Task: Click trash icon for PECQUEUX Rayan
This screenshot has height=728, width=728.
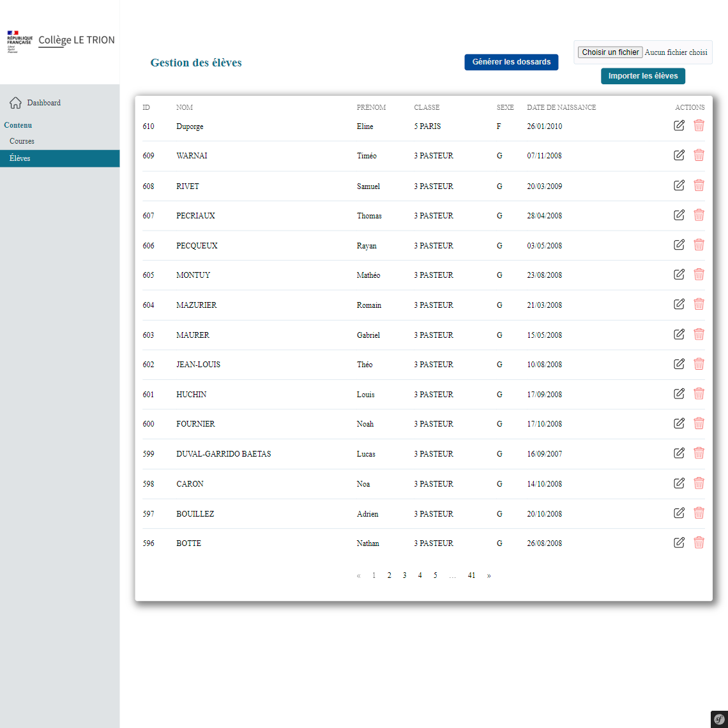Action: 699,245
